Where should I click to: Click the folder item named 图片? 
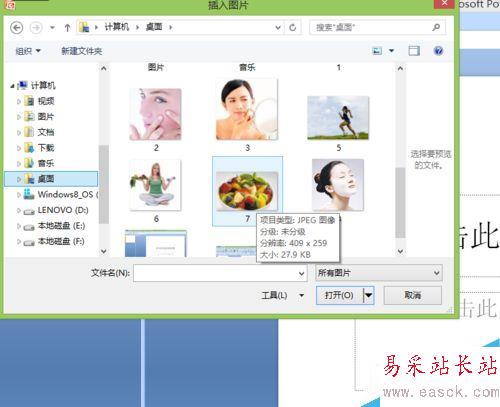(x=156, y=67)
